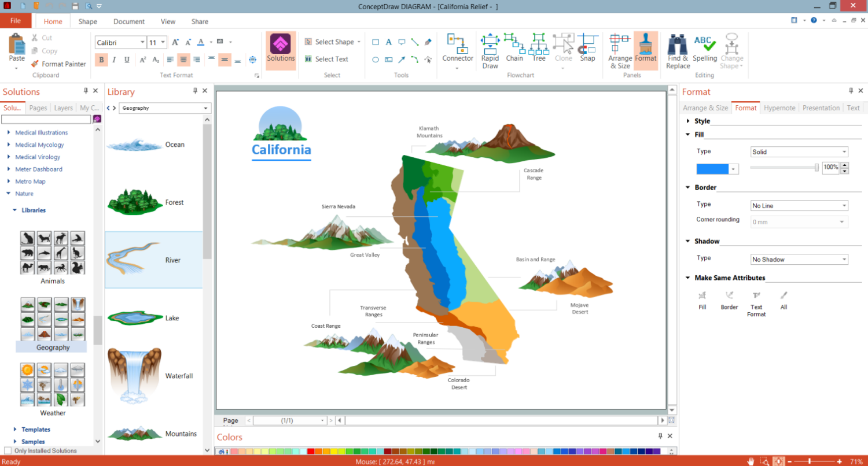868x466 pixels.
Task: Open the Arrange & Size panel button
Action: [x=620, y=51]
